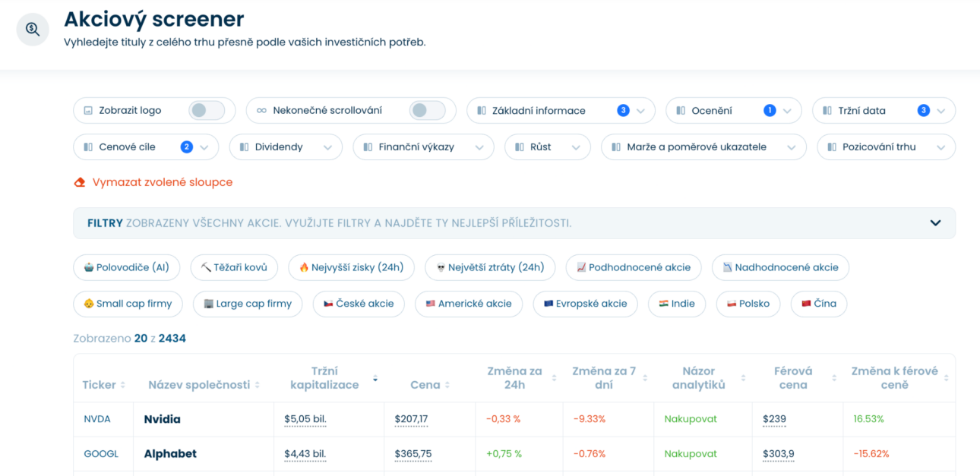The height and width of the screenshot is (476, 980).
Task: Open the Ocenění column dropdown
Action: [x=734, y=110]
